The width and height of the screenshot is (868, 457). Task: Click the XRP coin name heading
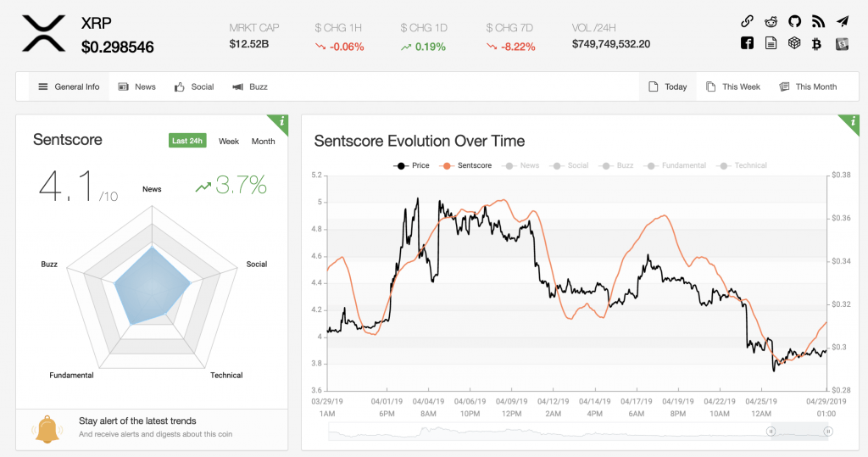(97, 23)
